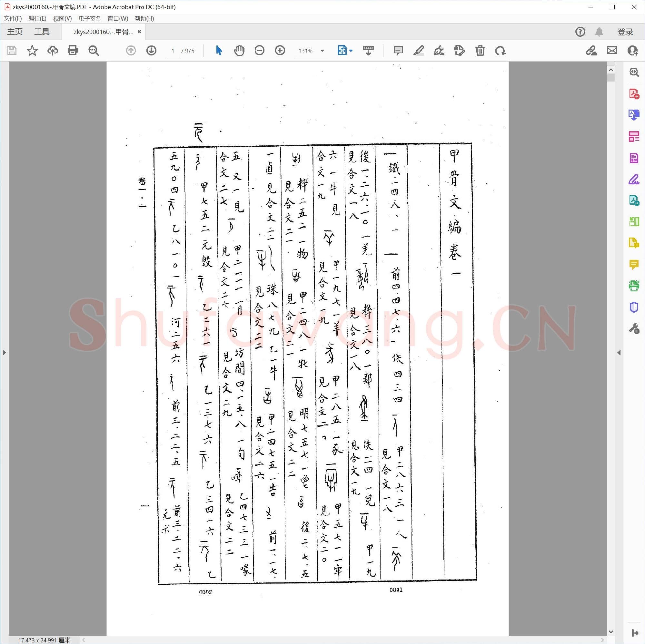
Task: View notifications bell icon
Action: click(x=599, y=32)
